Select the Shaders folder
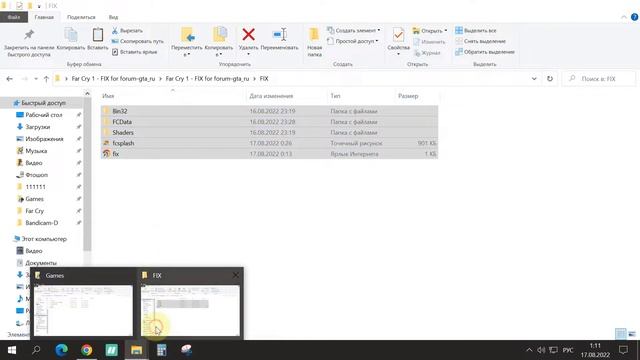 [269, 132]
